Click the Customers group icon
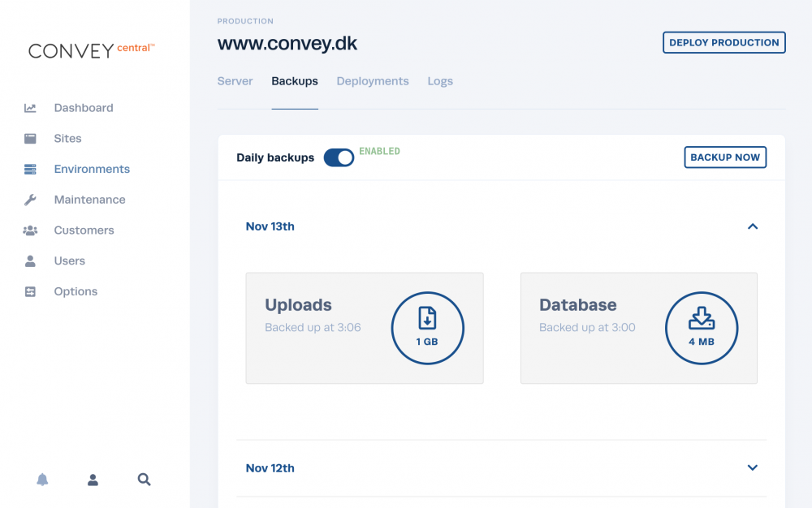Screen dimensions: 812x508 click(30, 230)
